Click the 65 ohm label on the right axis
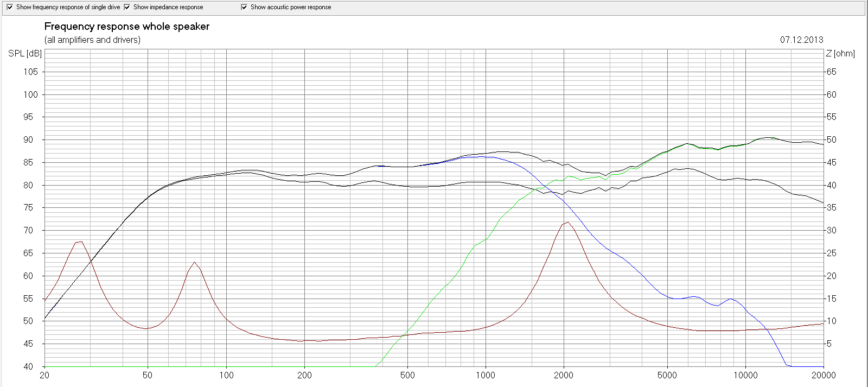868x387 pixels. 831,72
